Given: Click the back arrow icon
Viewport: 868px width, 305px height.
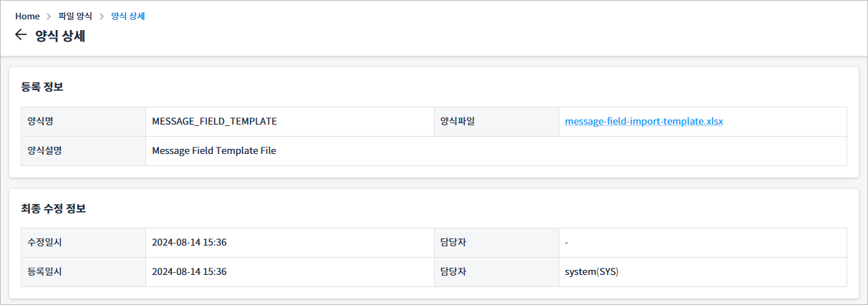Looking at the screenshot, I should point(21,35).
